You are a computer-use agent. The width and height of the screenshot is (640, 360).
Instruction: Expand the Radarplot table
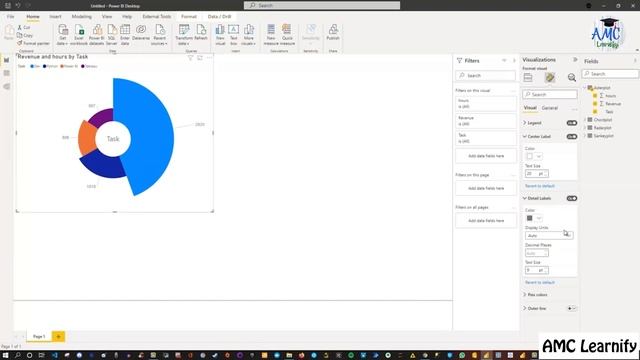click(585, 128)
